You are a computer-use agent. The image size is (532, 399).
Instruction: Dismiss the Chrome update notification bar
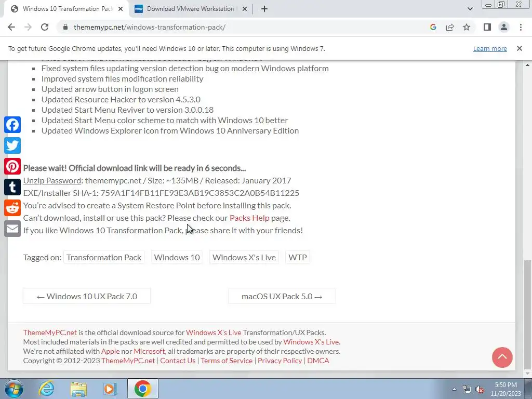coord(519,48)
